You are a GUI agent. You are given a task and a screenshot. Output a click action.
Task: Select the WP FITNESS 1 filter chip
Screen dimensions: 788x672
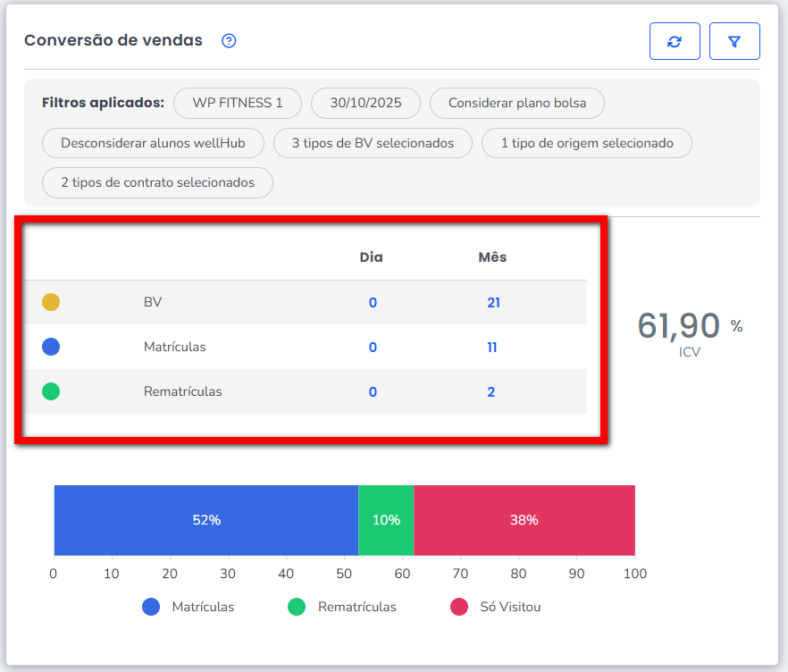pos(238,103)
